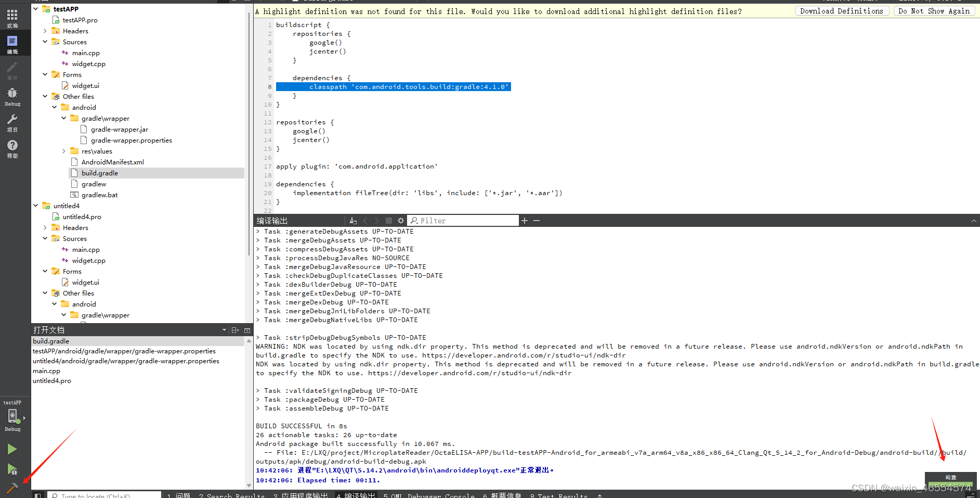The height and width of the screenshot is (498, 980).
Task: Open AndroidManifest.xml in tree
Action: 112,162
